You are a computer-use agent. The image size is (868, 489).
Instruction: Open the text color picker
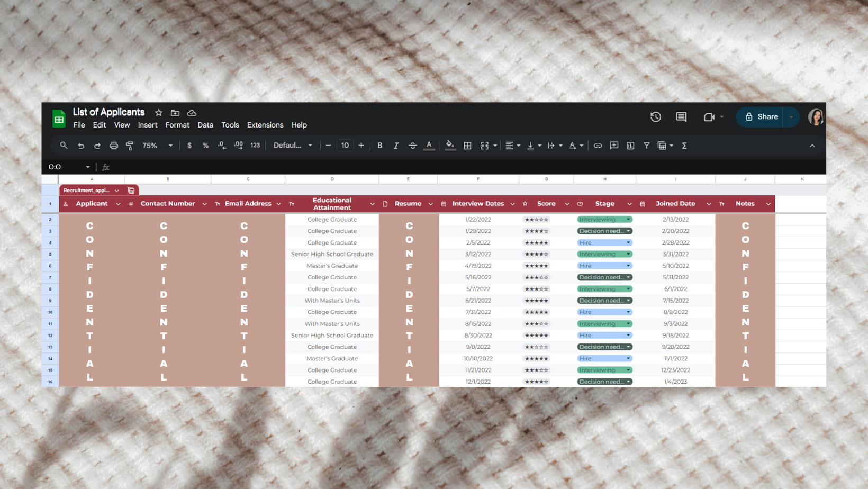coord(429,146)
